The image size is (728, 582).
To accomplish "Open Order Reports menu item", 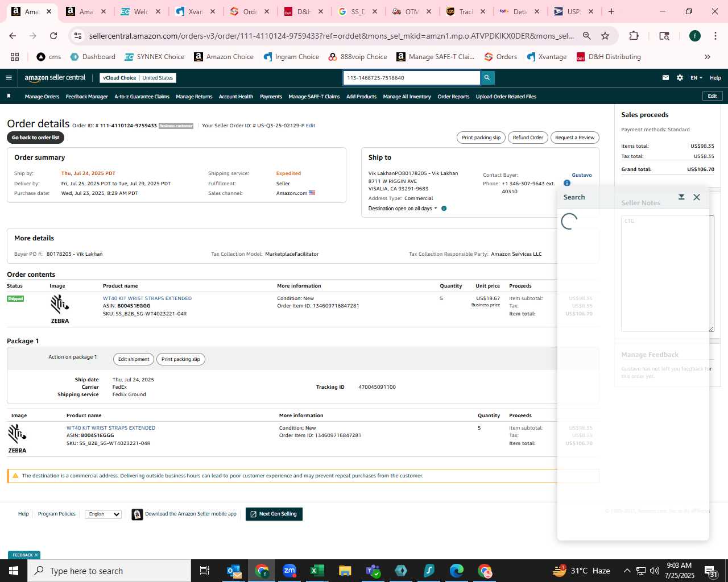I will pyautogui.click(x=453, y=97).
